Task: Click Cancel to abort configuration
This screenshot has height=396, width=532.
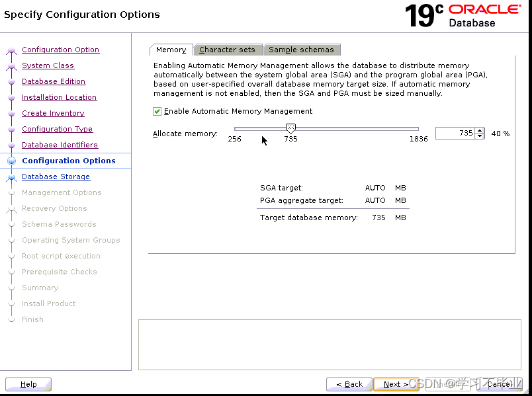Action: click(500, 383)
